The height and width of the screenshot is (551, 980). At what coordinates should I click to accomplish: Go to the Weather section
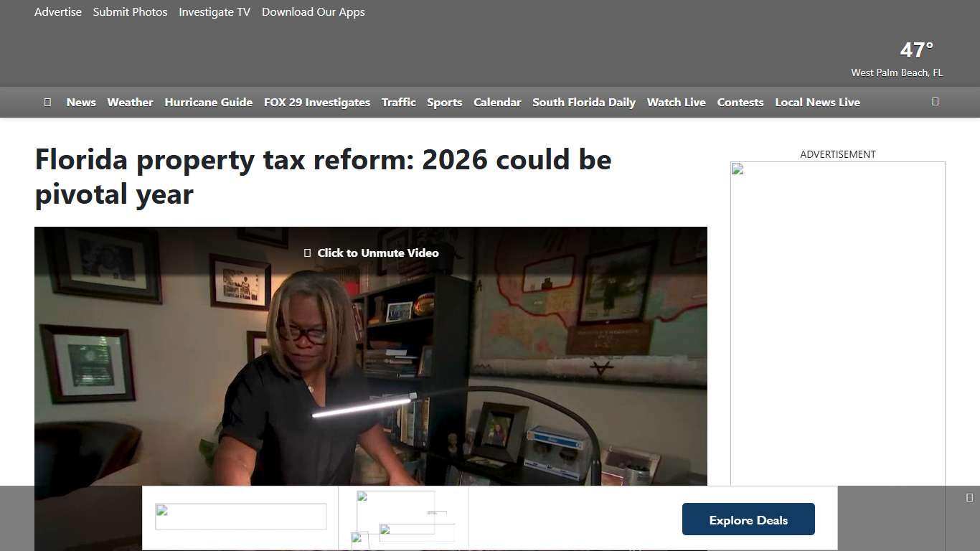pos(130,102)
